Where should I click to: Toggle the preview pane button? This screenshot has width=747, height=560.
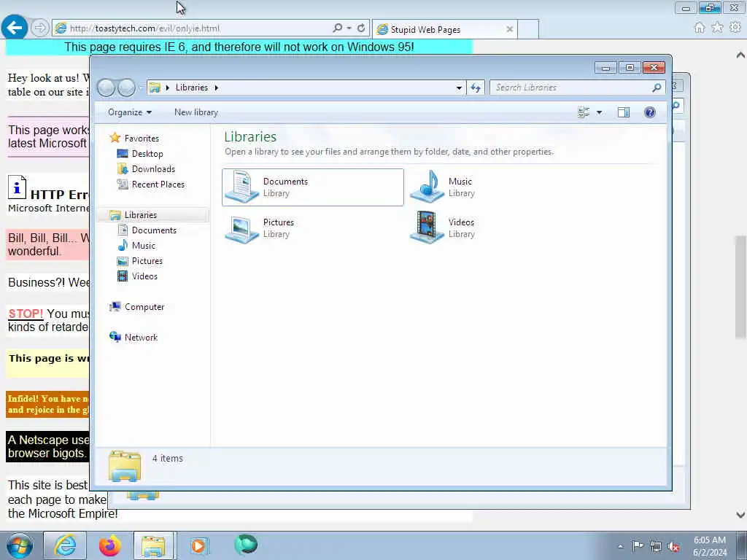coord(624,112)
